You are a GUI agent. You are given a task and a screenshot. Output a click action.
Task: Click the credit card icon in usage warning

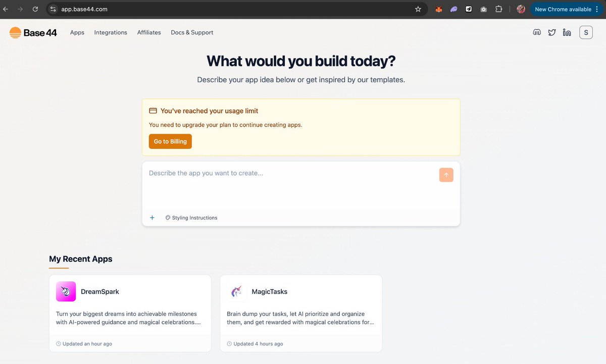click(153, 111)
